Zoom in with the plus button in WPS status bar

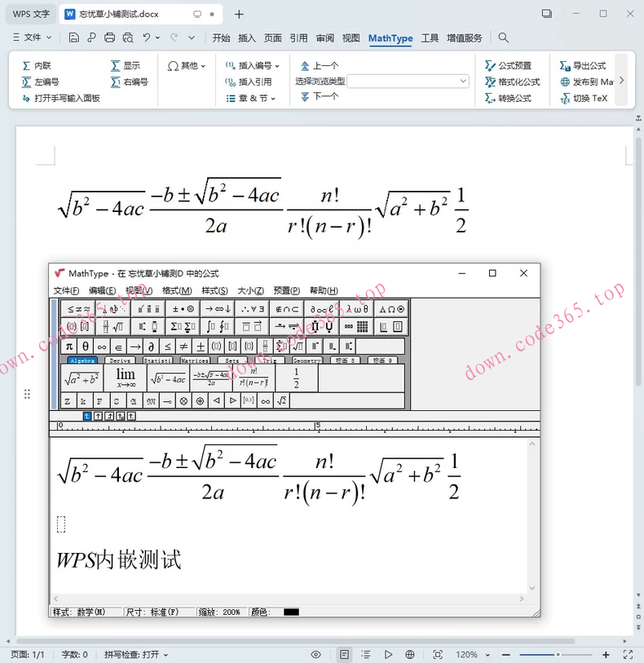coord(606,655)
